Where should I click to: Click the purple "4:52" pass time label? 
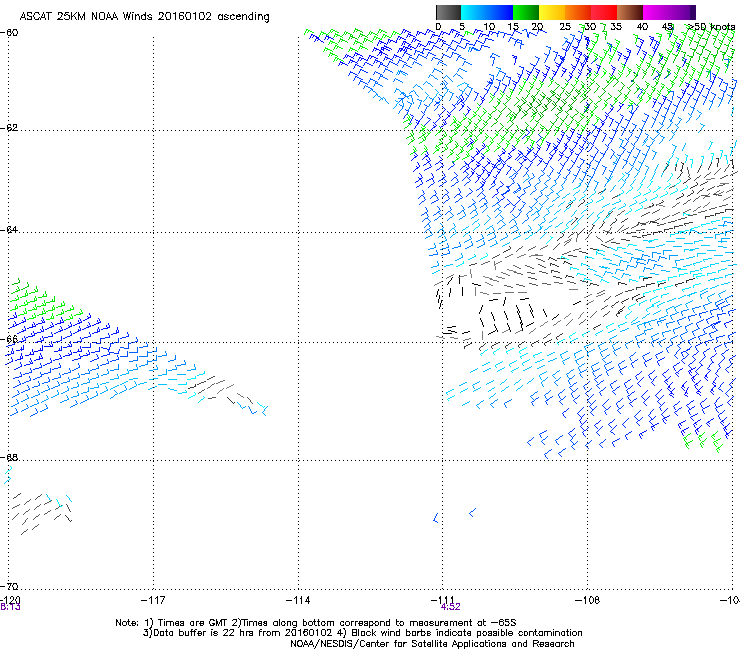[450, 607]
